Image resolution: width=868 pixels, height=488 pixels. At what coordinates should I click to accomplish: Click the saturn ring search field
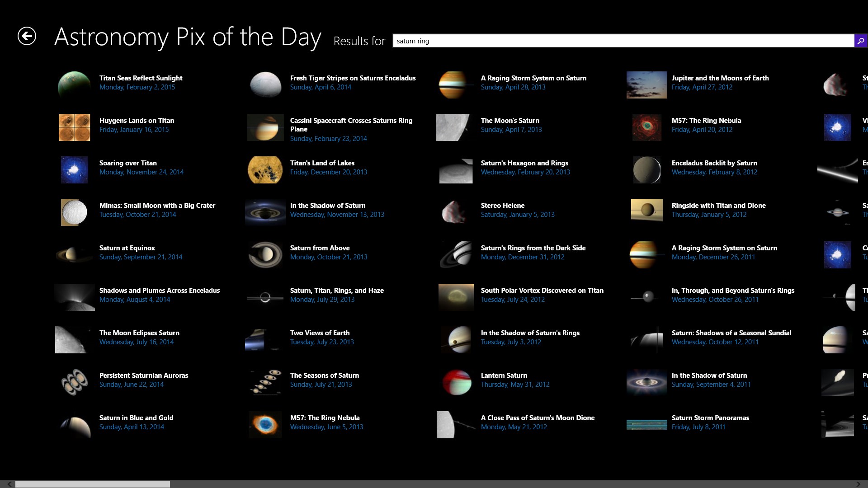coord(623,41)
